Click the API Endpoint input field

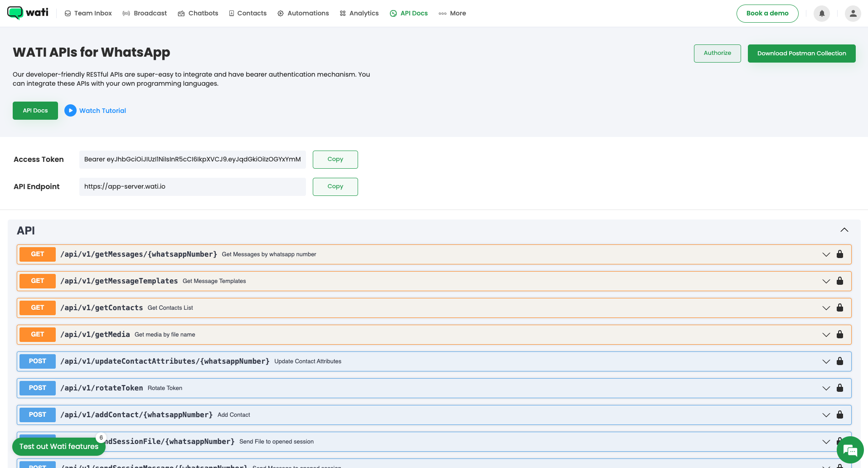[x=192, y=186]
